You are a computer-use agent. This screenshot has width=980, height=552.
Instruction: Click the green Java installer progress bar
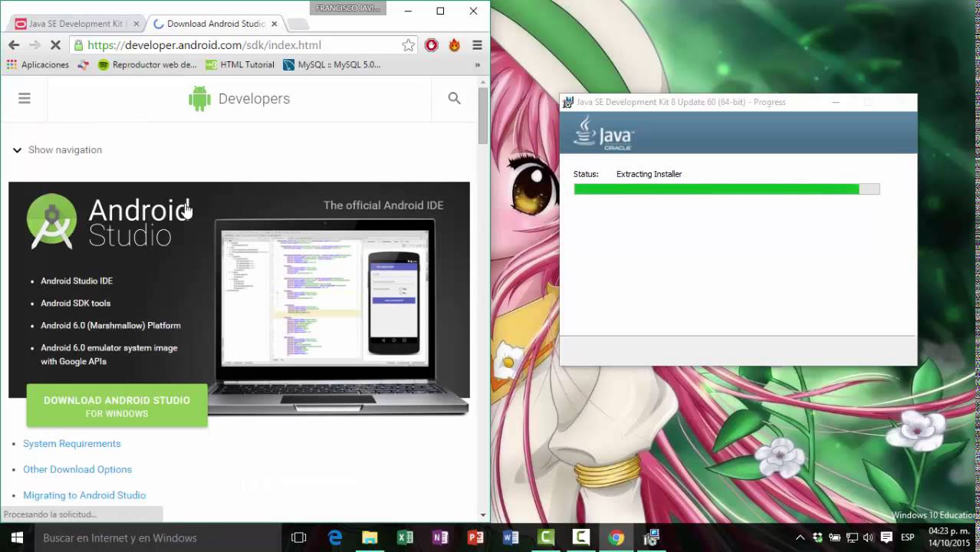tap(726, 189)
